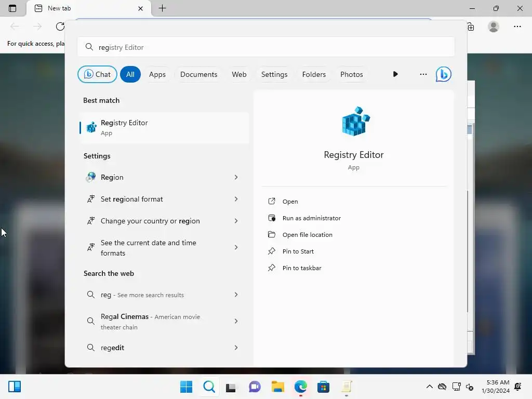Viewport: 532px width, 399px height.
Task: Switch to the Photos filter tab
Action: coord(352,74)
